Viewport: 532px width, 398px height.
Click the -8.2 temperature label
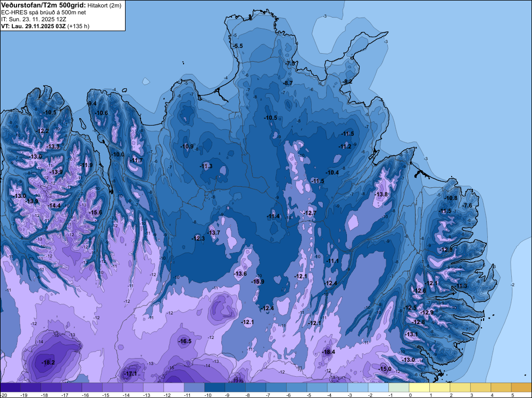[x=347, y=81]
